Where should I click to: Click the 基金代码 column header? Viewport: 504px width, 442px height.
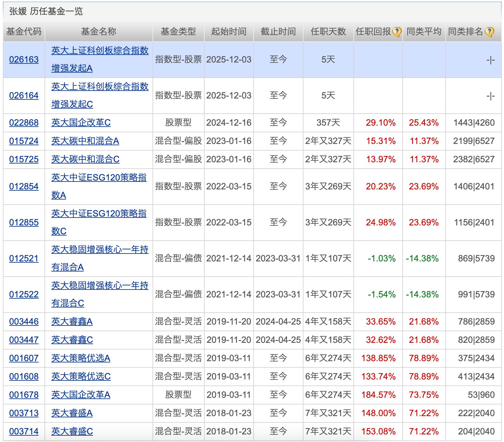[x=24, y=32]
